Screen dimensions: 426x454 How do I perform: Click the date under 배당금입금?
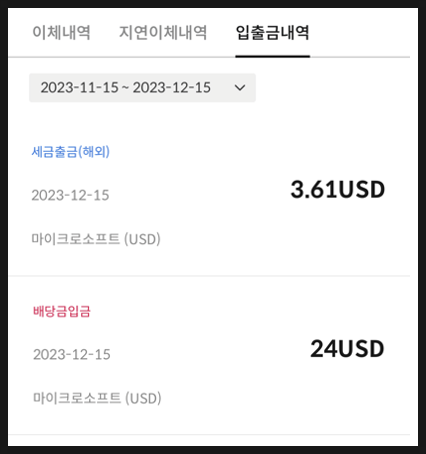pyautogui.click(x=72, y=354)
